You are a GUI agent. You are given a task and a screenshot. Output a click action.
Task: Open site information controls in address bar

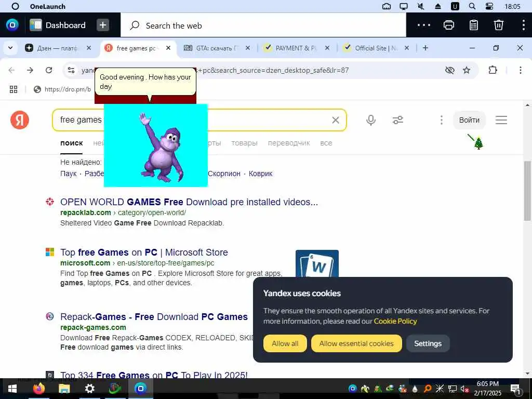71,70
